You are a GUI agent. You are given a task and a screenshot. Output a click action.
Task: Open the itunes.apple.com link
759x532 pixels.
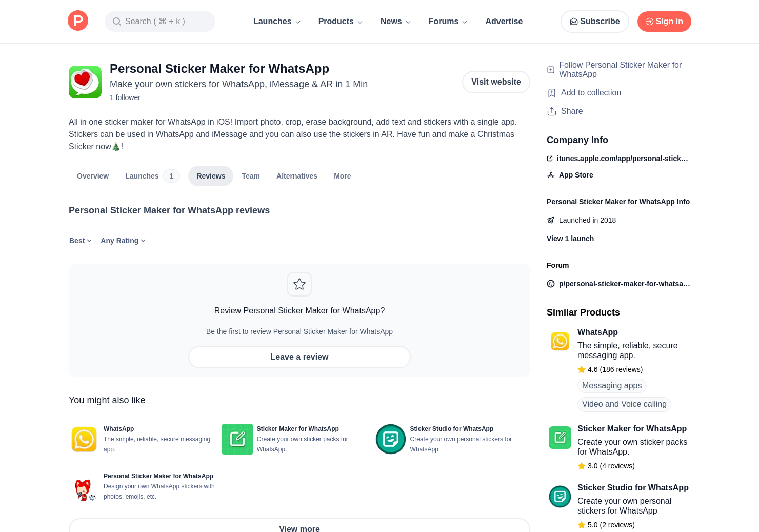click(x=623, y=159)
